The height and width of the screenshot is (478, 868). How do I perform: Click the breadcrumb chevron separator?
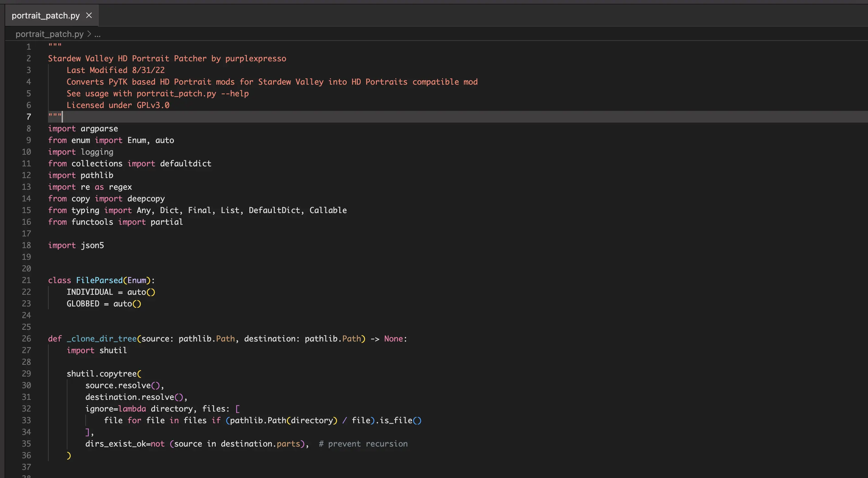click(89, 34)
